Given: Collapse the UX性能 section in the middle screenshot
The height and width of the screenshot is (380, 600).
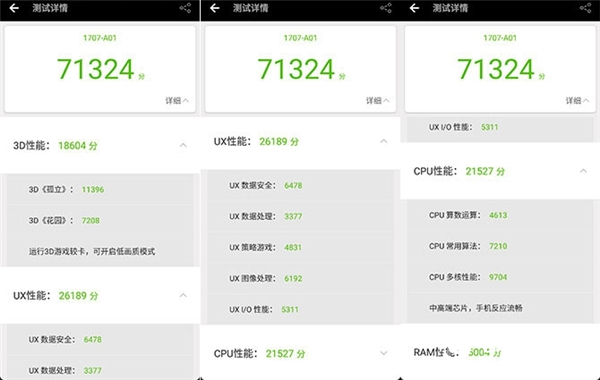Looking at the screenshot, I should pos(383,141).
